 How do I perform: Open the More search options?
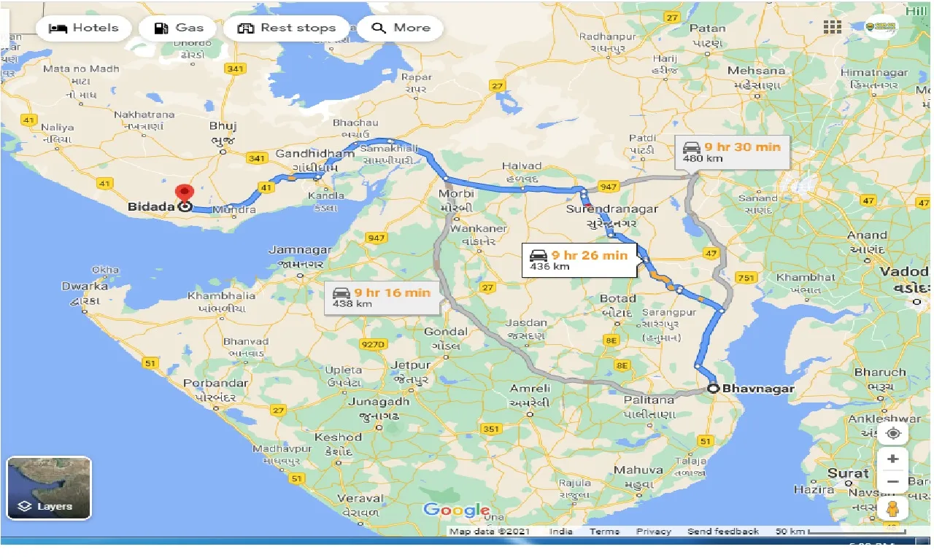pyautogui.click(x=401, y=28)
